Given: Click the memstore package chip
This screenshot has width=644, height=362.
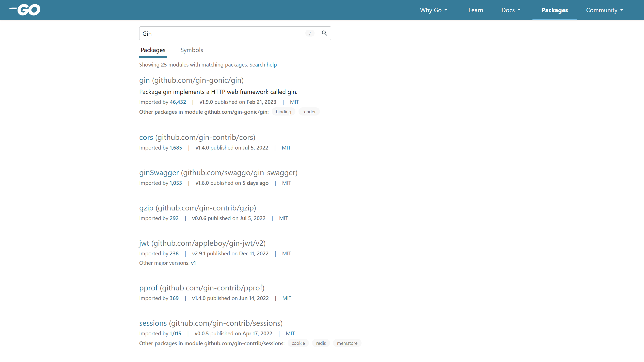Looking at the screenshot, I should pyautogui.click(x=347, y=343).
